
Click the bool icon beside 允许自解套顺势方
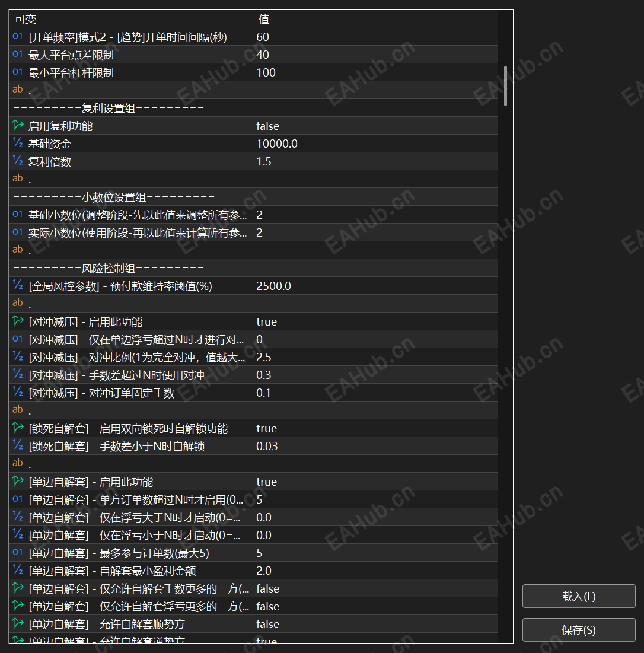(17, 623)
